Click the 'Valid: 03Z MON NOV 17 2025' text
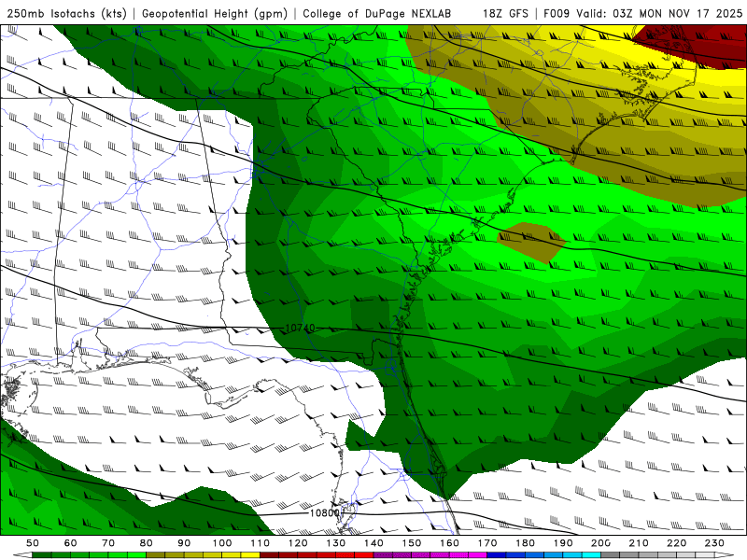 tap(659, 14)
